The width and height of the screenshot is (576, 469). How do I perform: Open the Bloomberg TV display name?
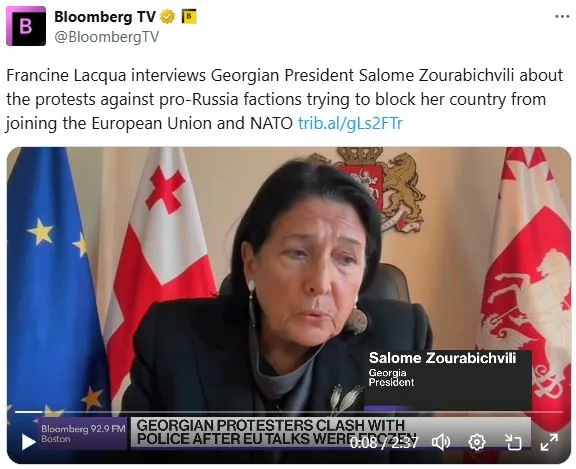[x=105, y=17]
